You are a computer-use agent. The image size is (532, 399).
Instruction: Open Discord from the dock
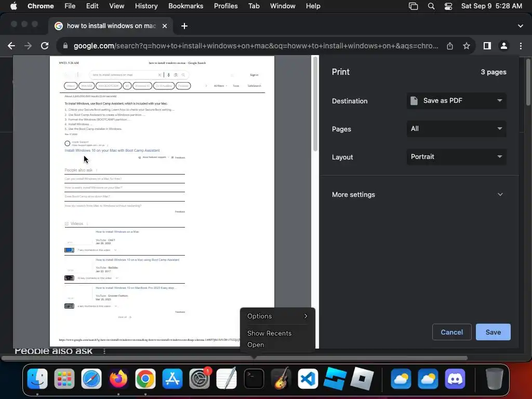(x=455, y=379)
